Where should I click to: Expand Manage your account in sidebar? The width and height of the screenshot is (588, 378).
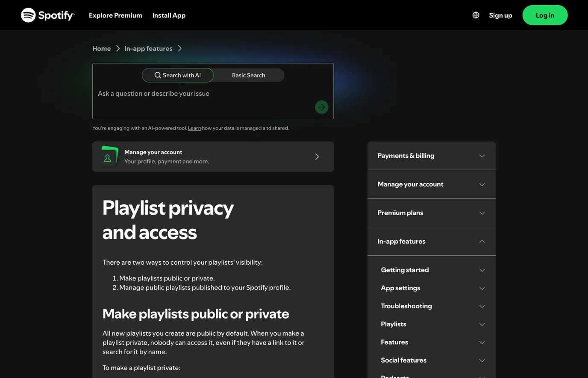tap(432, 184)
